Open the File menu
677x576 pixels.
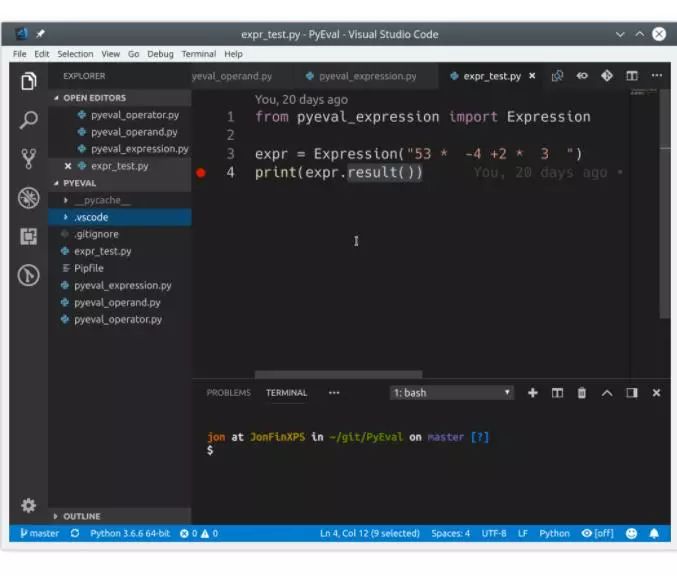coord(19,54)
